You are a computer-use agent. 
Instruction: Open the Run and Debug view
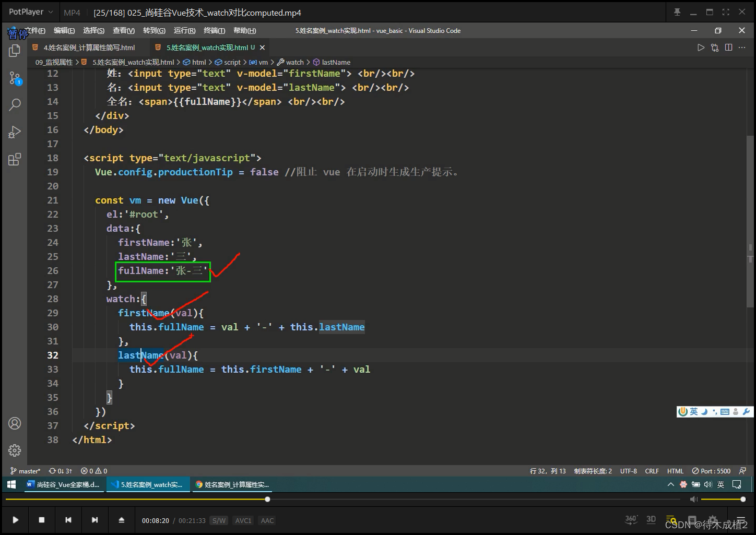click(x=15, y=132)
